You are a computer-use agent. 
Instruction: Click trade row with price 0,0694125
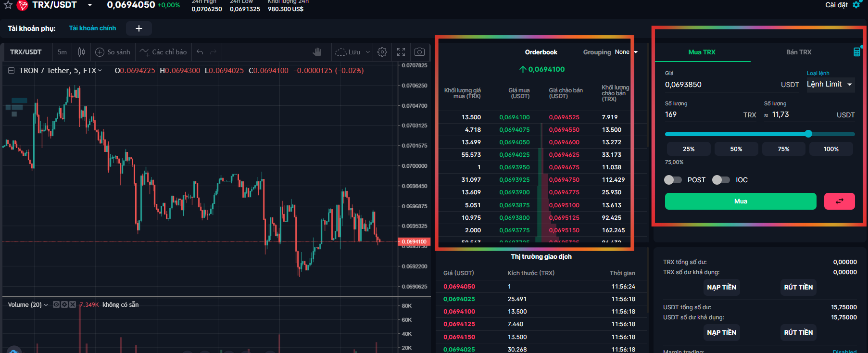coord(541,324)
